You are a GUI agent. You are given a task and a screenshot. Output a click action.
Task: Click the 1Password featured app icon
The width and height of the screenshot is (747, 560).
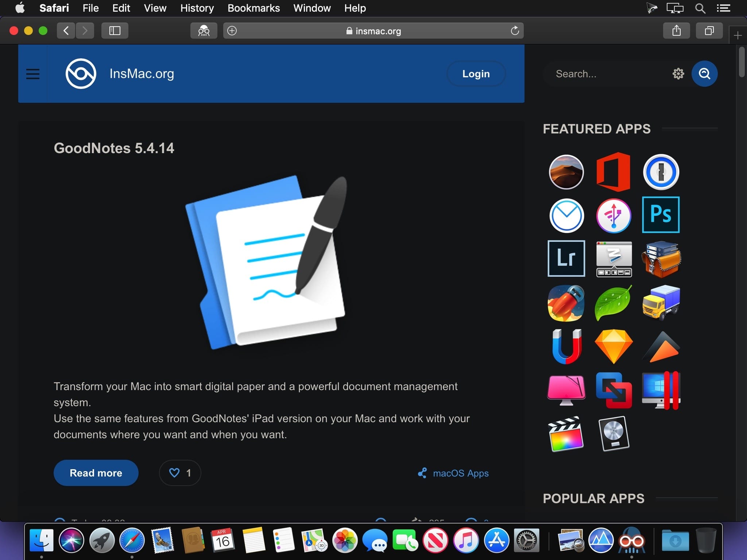pyautogui.click(x=661, y=172)
